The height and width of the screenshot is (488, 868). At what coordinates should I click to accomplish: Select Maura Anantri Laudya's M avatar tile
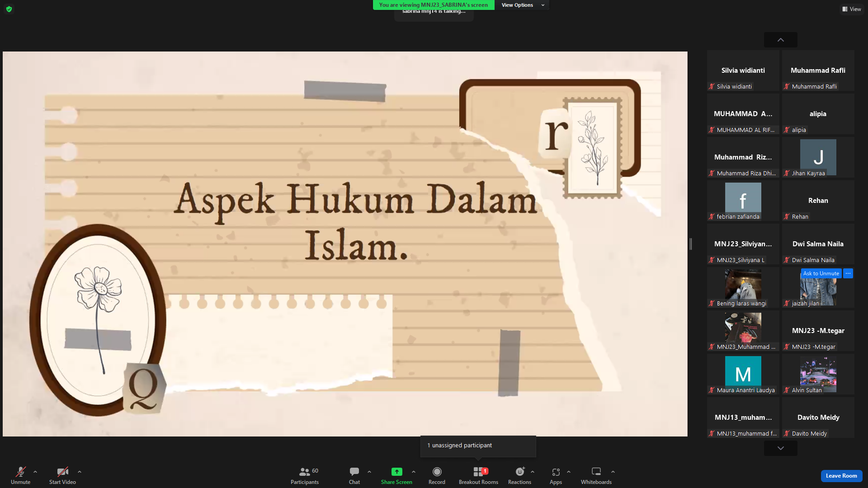pos(743,374)
